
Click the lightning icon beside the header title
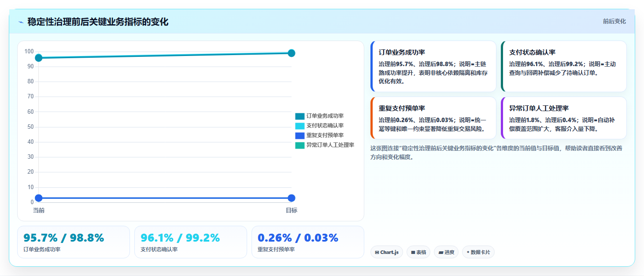coord(21,22)
